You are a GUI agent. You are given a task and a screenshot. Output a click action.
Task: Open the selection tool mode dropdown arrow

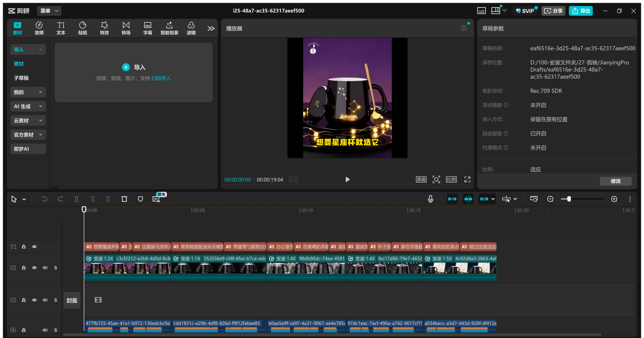click(24, 199)
